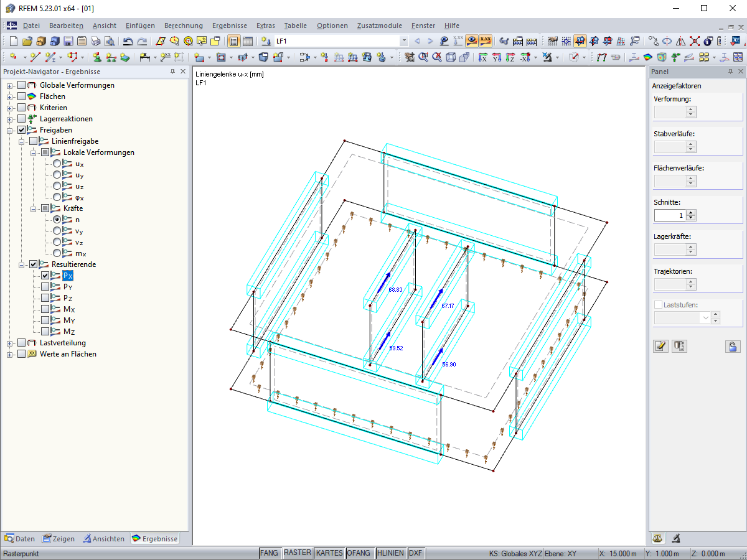Toggle Show Values x.xx icon

[x=486, y=41]
